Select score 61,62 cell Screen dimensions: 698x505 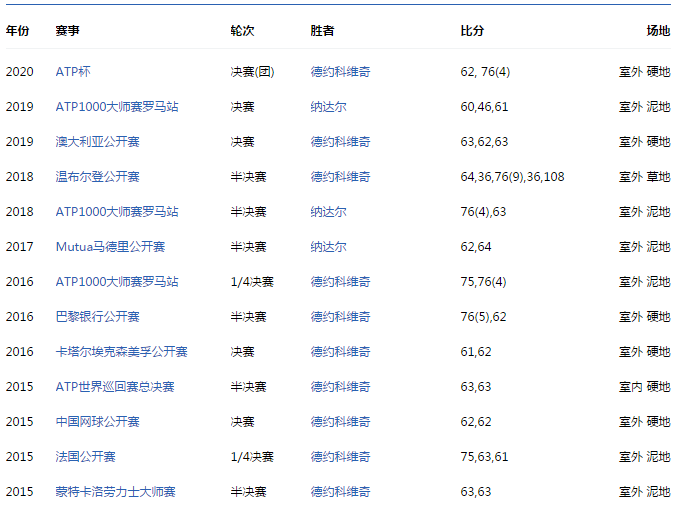tap(476, 352)
